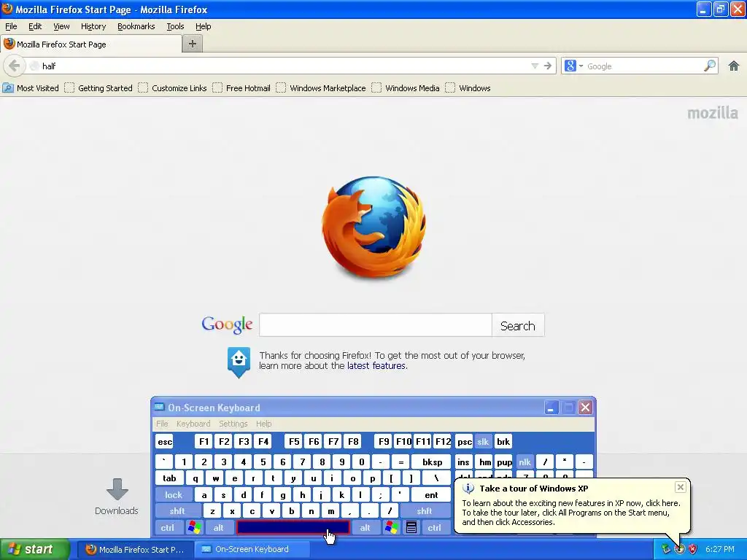This screenshot has height=560, width=747.
Task: Click the Google search field on start page
Action: 376,325
